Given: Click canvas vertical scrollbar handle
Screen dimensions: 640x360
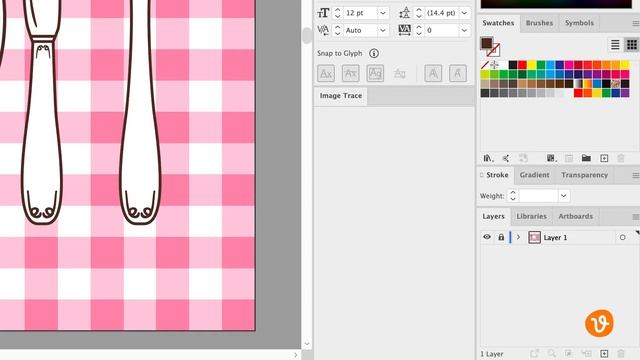Looking at the screenshot, I should (x=307, y=36).
